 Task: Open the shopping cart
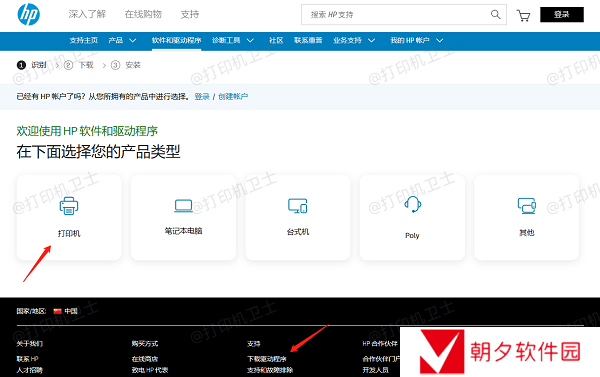coord(523,15)
